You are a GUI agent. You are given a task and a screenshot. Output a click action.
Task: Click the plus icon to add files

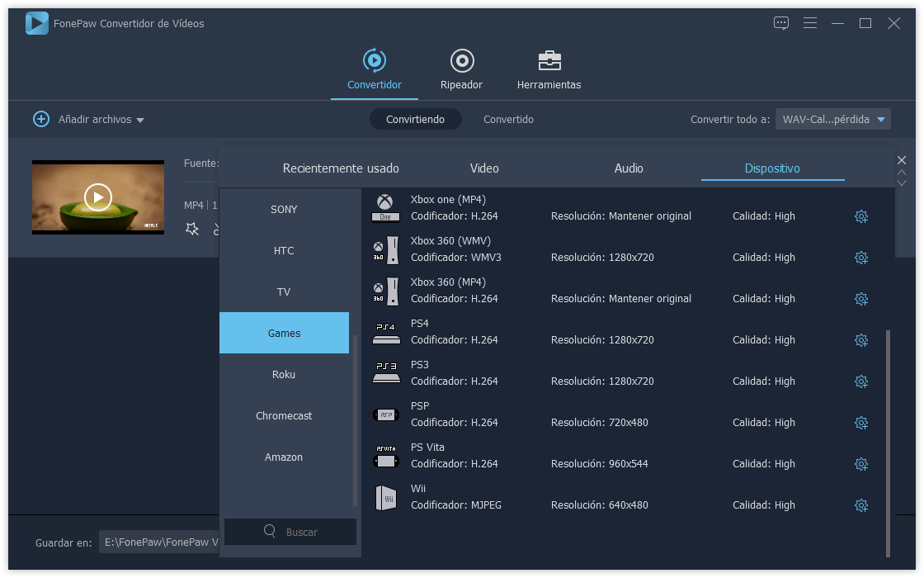(x=40, y=119)
